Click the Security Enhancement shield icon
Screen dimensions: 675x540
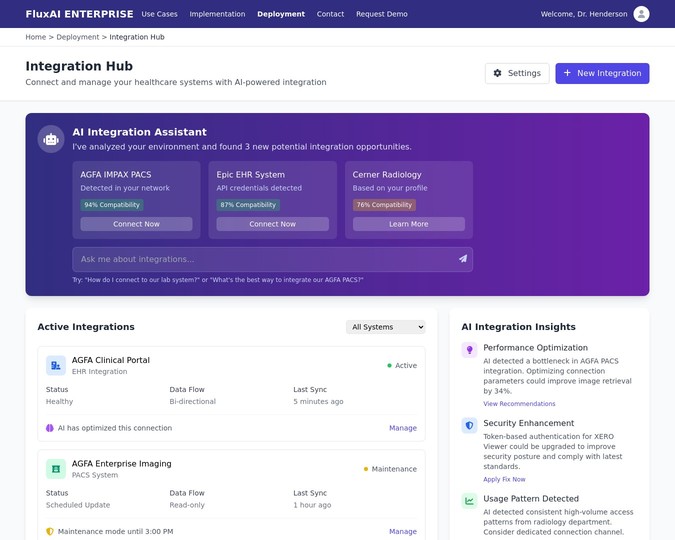tap(469, 425)
